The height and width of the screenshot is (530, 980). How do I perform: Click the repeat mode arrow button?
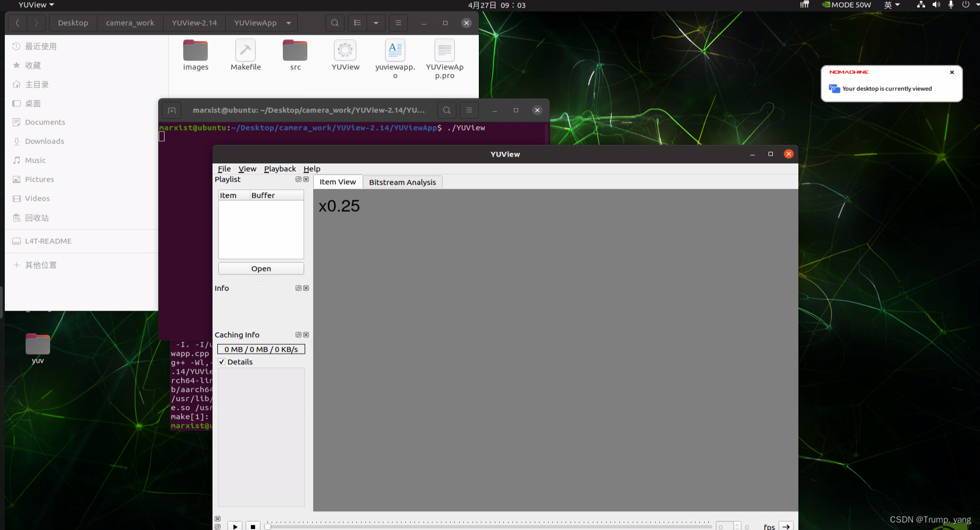tap(786, 526)
